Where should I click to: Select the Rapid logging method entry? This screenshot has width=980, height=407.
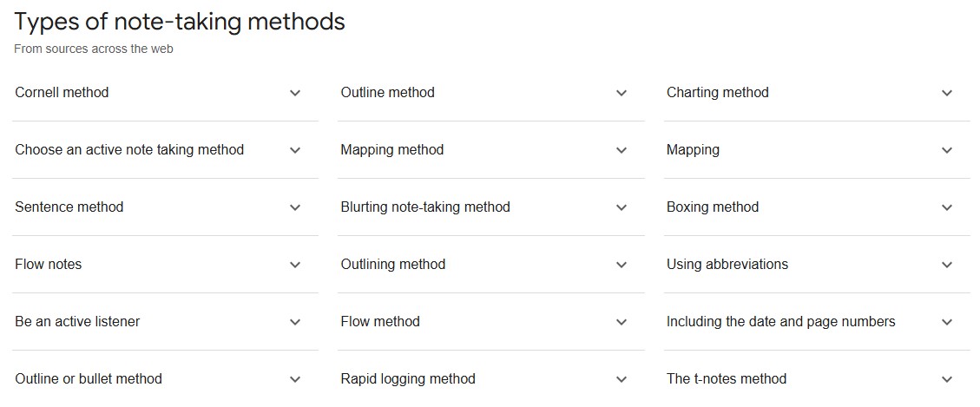tap(408, 378)
